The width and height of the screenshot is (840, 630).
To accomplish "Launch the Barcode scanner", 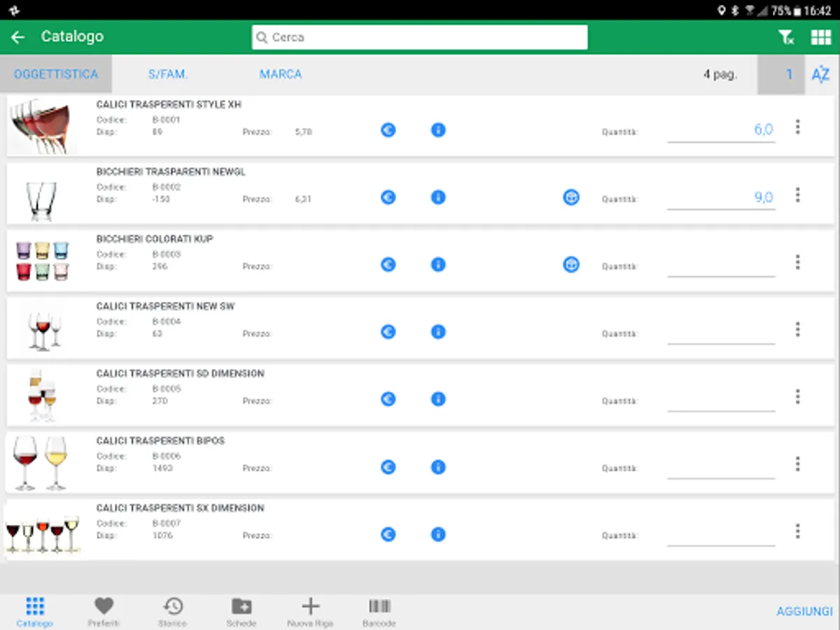I will [x=379, y=611].
